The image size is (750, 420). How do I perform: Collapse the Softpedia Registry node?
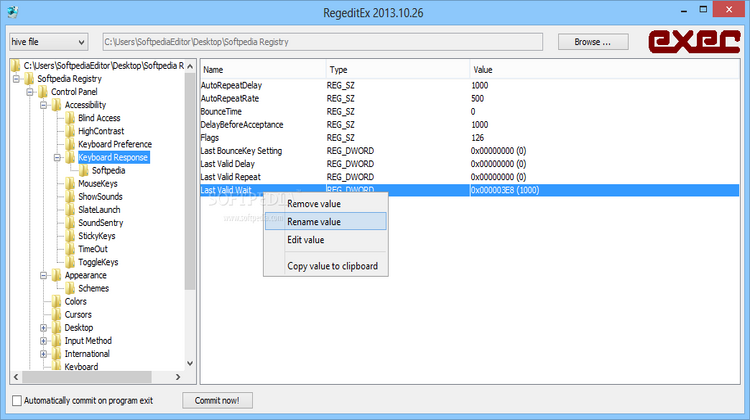[16, 79]
